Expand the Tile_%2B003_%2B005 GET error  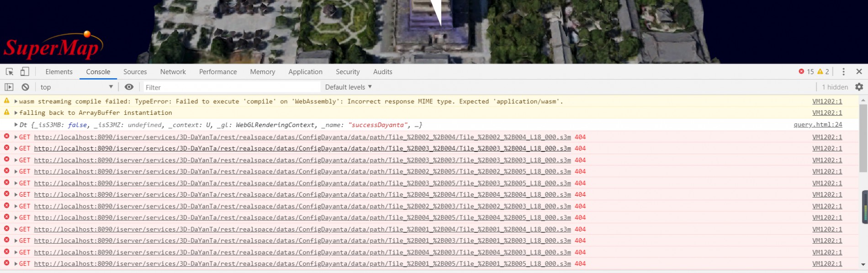(16, 183)
